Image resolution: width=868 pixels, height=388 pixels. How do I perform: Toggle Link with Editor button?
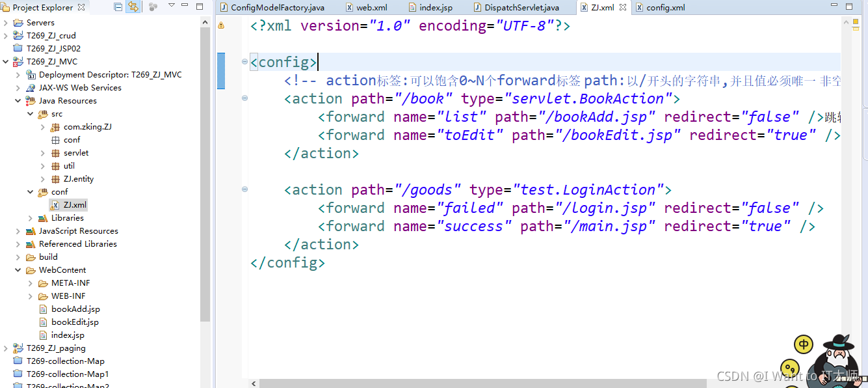[133, 7]
